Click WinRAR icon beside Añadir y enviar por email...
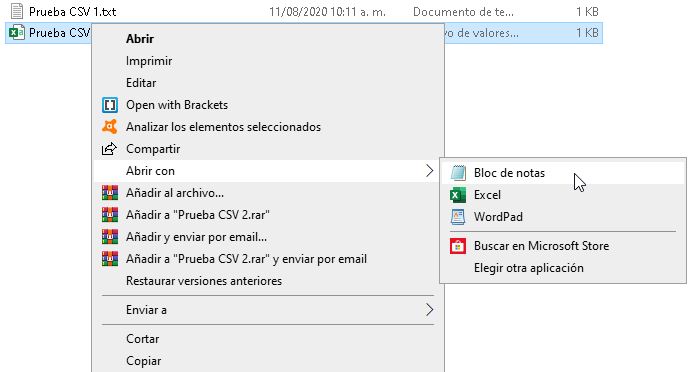Viewport: 699px width, 372px height. (x=110, y=237)
